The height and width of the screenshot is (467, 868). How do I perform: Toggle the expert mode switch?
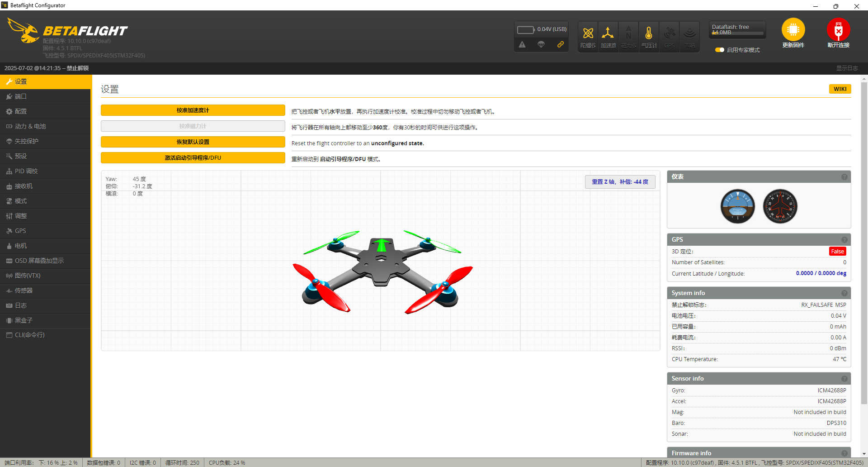coord(720,50)
